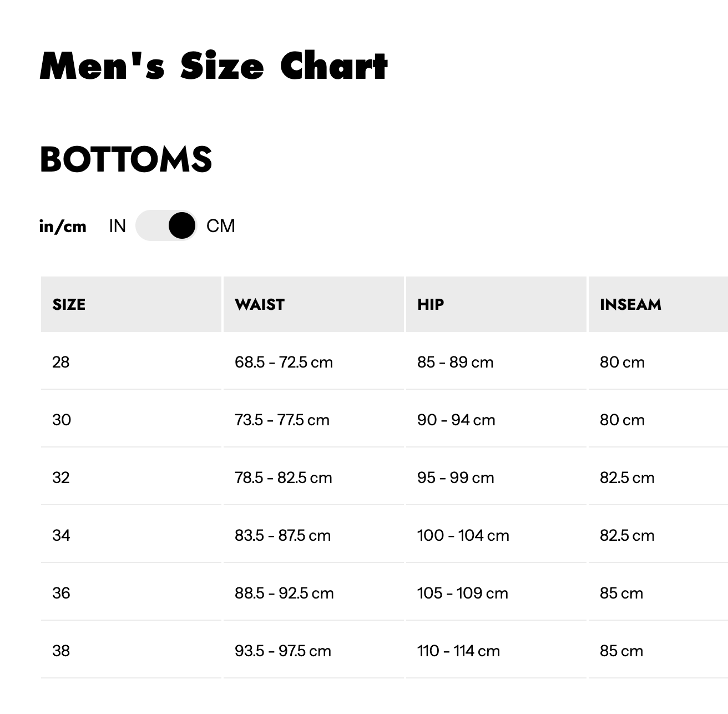Select the IN label
The width and height of the screenshot is (728, 714).
(x=117, y=226)
